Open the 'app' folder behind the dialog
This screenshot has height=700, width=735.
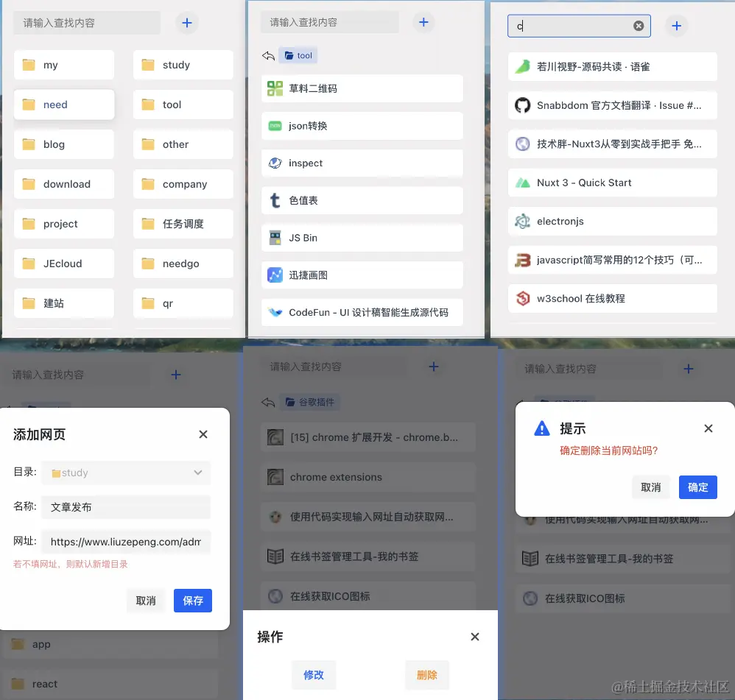[110, 644]
